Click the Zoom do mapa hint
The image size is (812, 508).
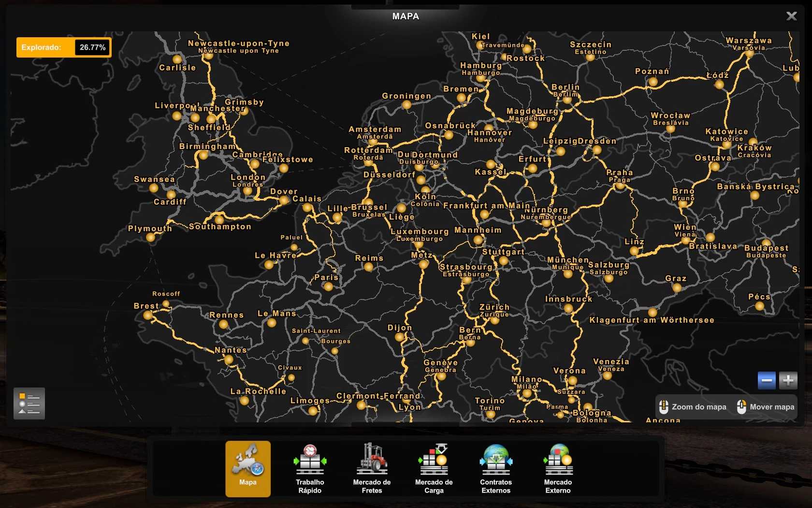pyautogui.click(x=693, y=407)
